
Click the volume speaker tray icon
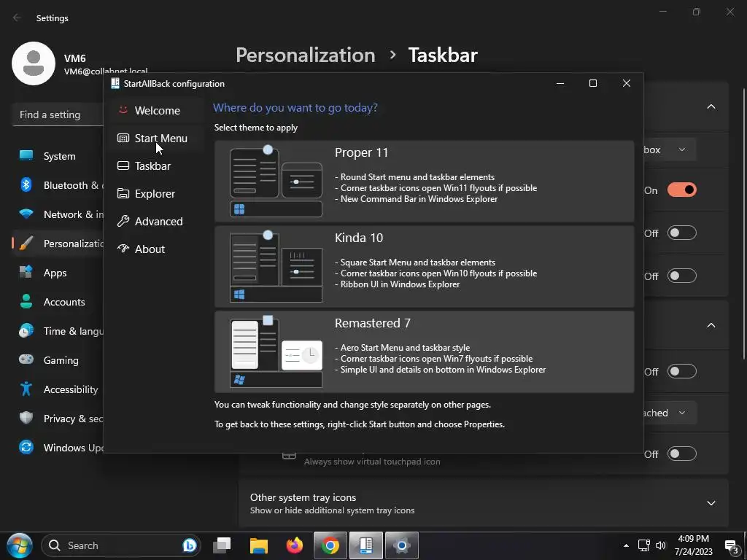click(x=661, y=545)
